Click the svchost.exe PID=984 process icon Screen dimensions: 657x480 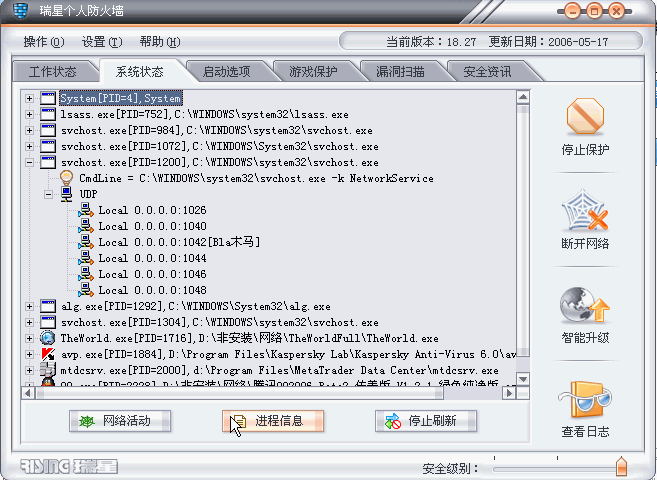tap(48, 130)
